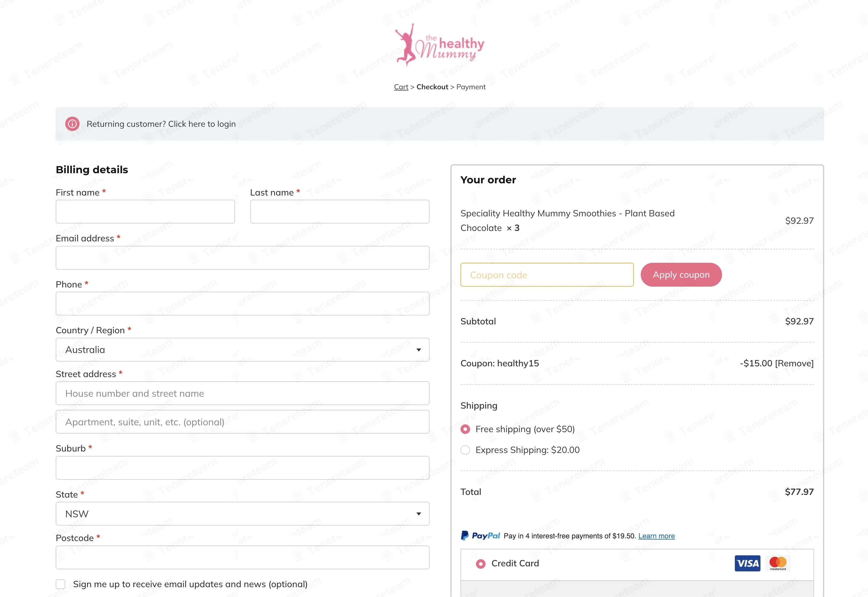Screen dimensions: 868x597
Task: Choose Credit Card payment method
Action: (x=480, y=564)
